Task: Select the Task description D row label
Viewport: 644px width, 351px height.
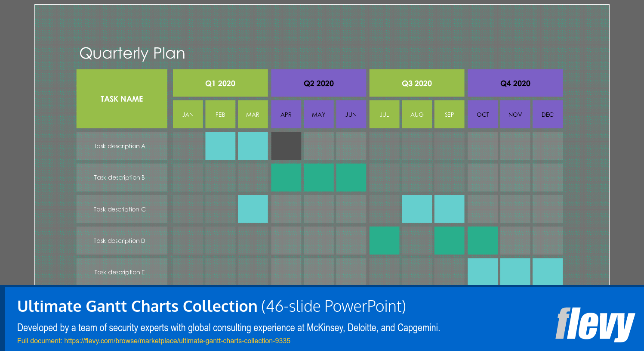Action: (122, 240)
